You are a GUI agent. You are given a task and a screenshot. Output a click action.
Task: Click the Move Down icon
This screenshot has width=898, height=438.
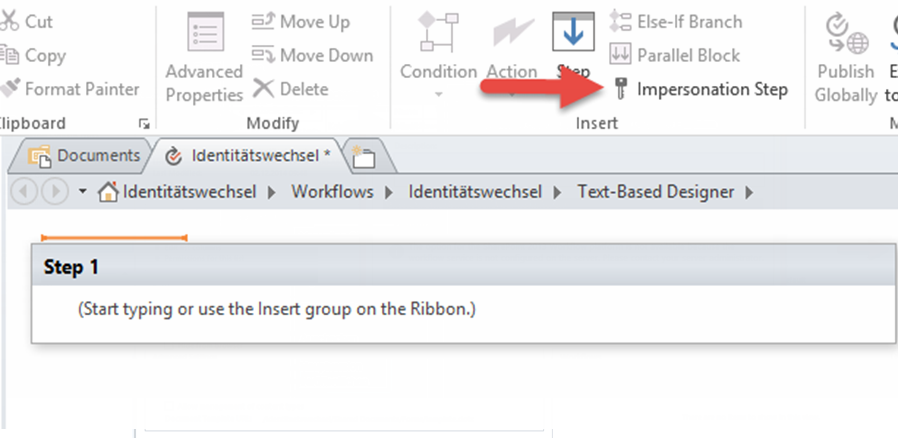[x=263, y=56]
